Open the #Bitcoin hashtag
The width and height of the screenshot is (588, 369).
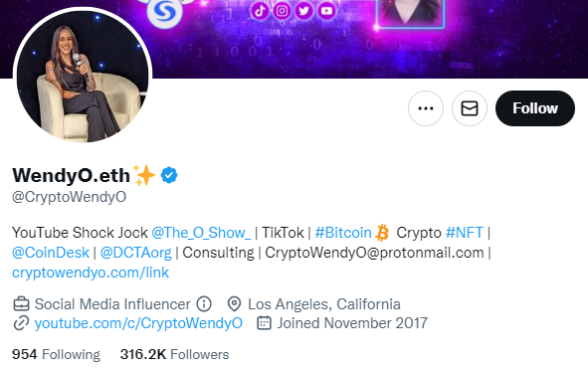[x=343, y=233]
